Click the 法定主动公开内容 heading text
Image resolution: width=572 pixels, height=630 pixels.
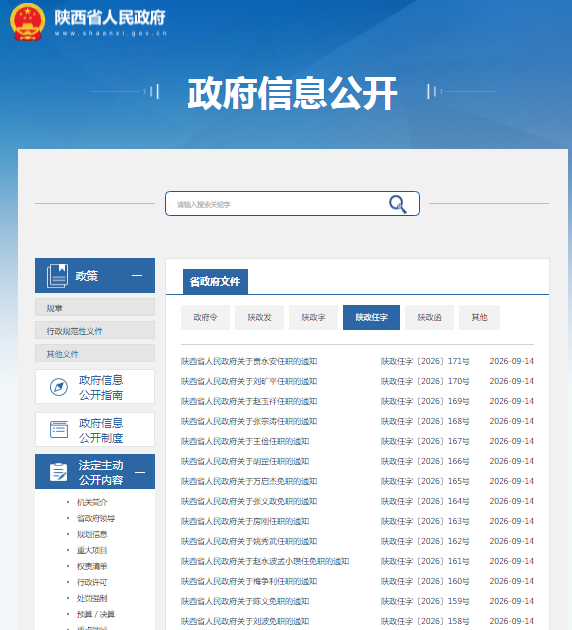[x=101, y=472]
